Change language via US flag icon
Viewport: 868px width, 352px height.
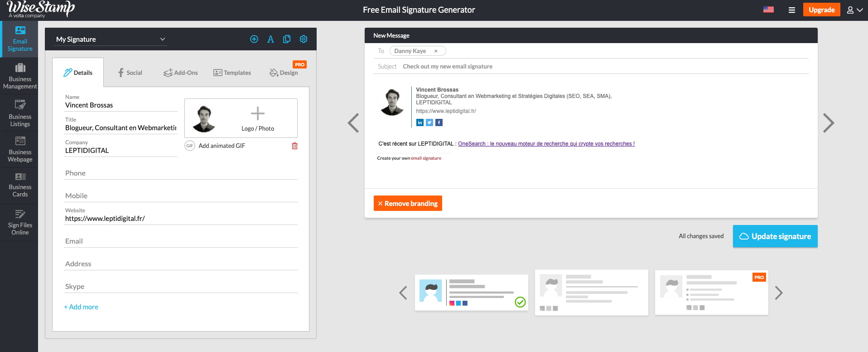[x=768, y=10]
